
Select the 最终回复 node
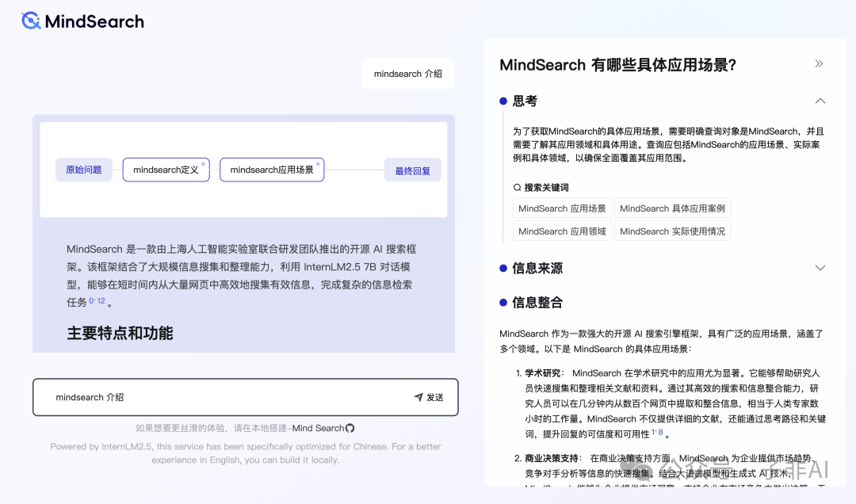413,170
